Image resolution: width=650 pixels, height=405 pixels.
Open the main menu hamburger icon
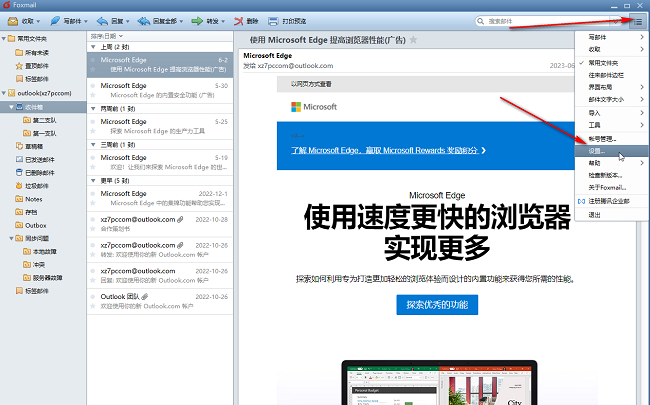pyautogui.click(x=637, y=20)
